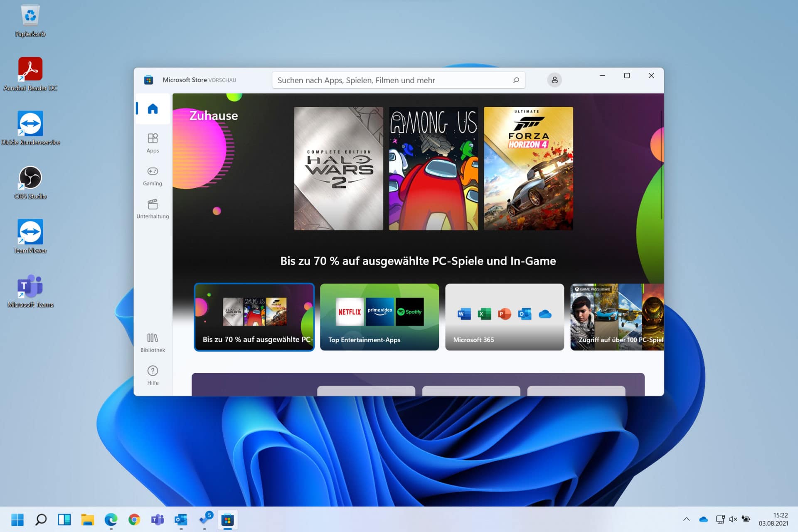Viewport: 798px width, 532px height.
Task: Select the Microsoft 365 card
Action: pos(505,317)
